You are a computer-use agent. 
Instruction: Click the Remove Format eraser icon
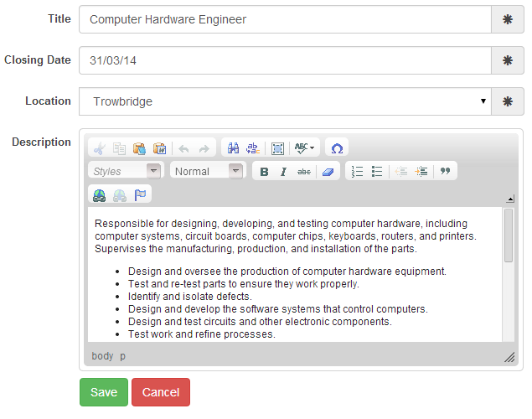click(327, 172)
